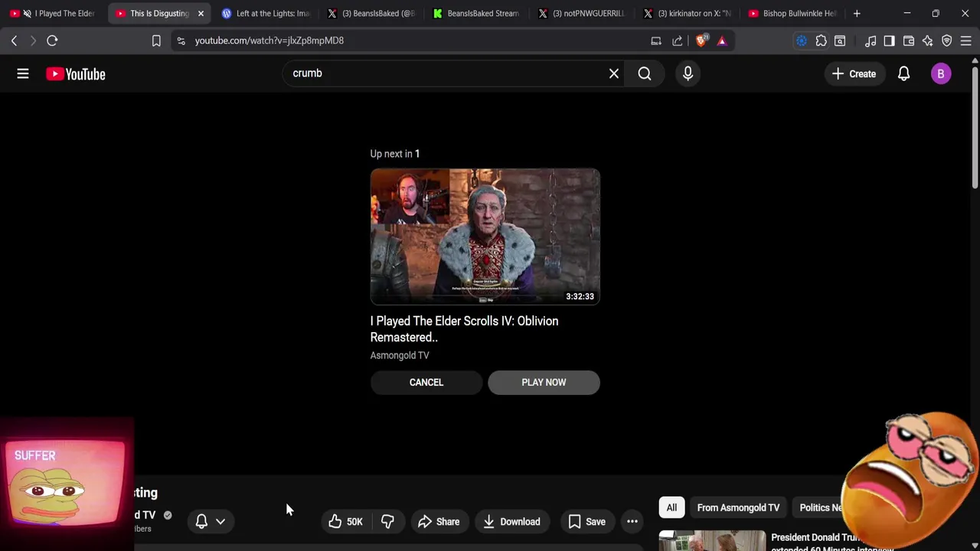Save the video to a playlist
Screen dimensions: 980x551
587,522
